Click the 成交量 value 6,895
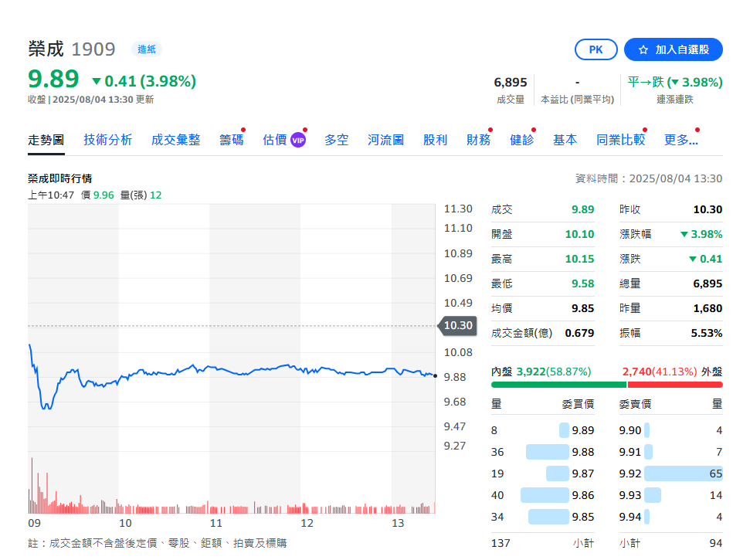Viewport: 733px width, 560px height. [511, 83]
